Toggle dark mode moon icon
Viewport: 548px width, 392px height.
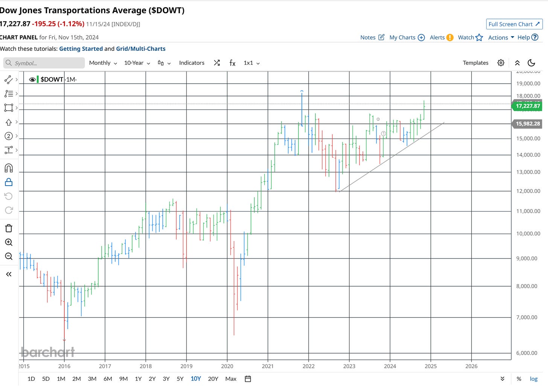(x=531, y=63)
